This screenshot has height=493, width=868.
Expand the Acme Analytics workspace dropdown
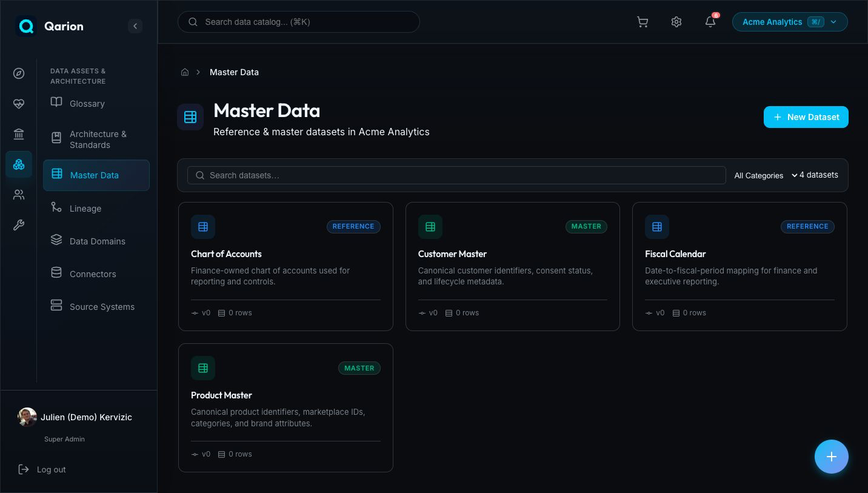790,22
